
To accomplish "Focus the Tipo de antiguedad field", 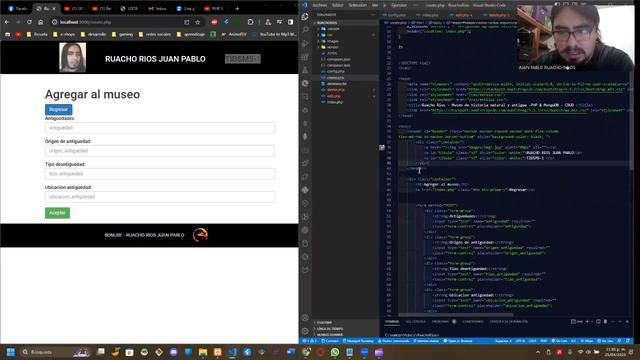I will pos(160,173).
